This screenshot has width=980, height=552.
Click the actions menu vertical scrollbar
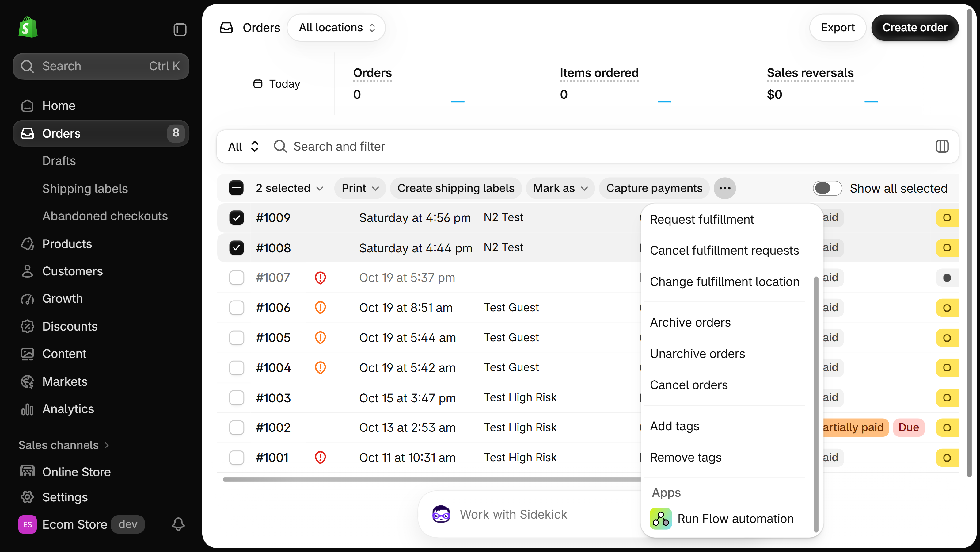point(816,404)
